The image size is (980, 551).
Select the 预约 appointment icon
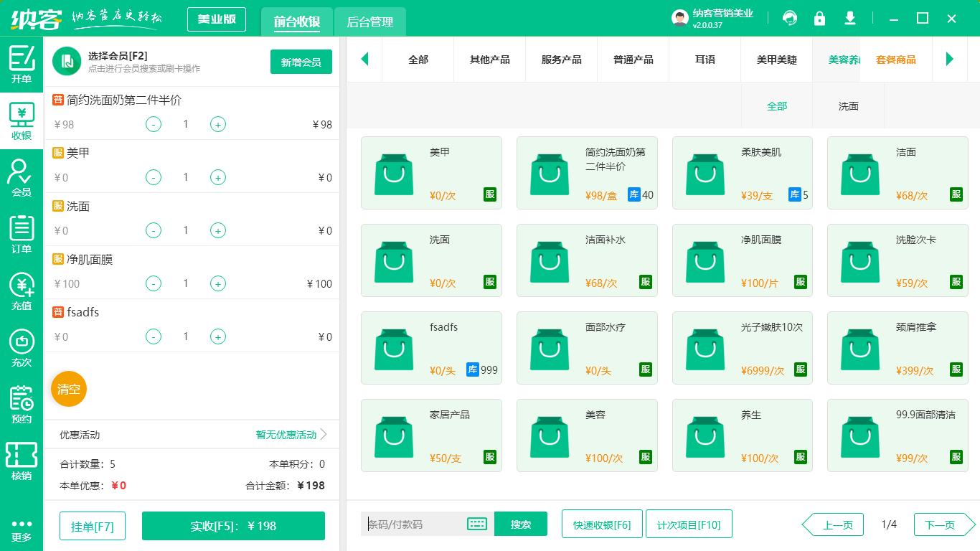[x=21, y=402]
